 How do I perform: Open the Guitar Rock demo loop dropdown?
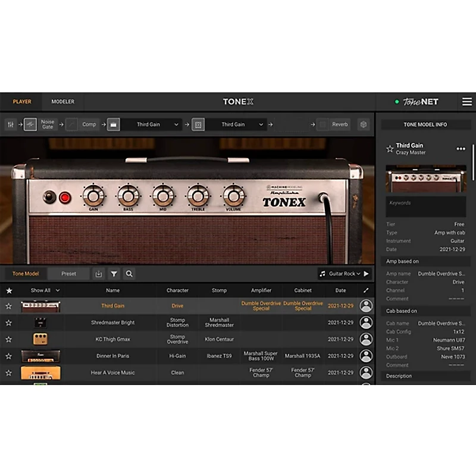345,274
